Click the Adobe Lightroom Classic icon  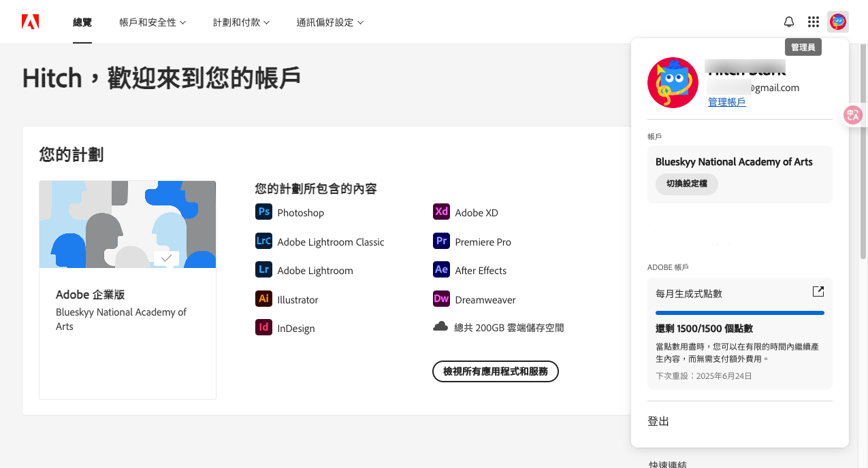click(263, 241)
